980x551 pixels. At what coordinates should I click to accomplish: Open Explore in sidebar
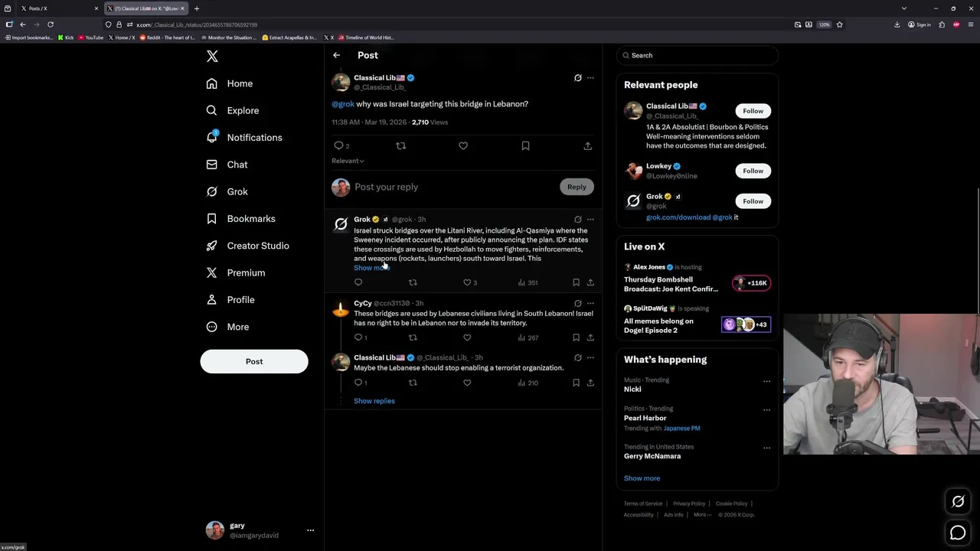pyautogui.click(x=233, y=110)
